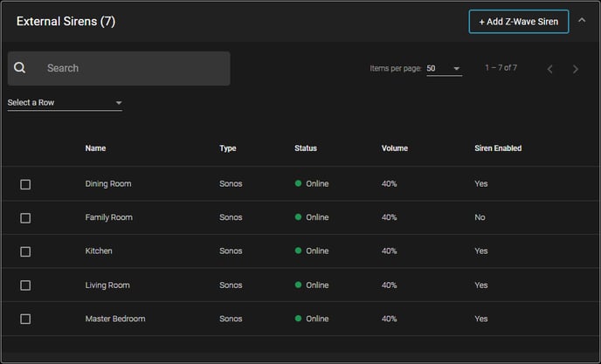Click the Kitchen name cell
Image resolution: width=601 pixels, height=364 pixels.
coord(99,251)
